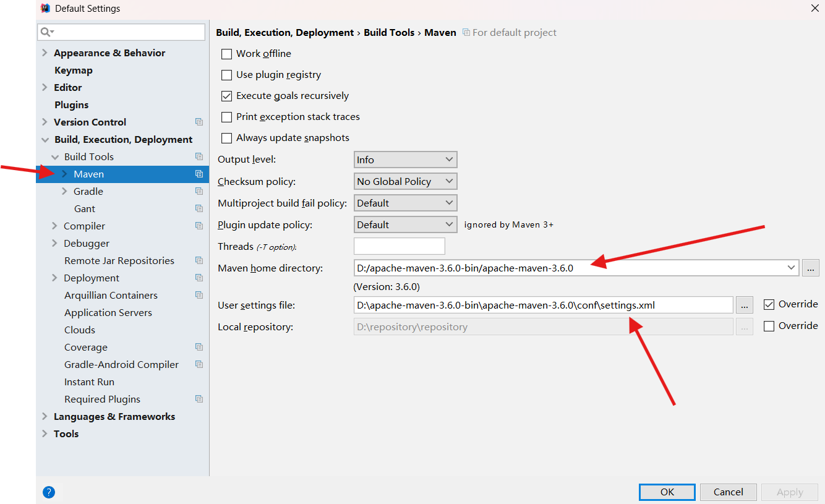Click the Threads input field
Viewport: 825px width, 504px height.
(400, 246)
